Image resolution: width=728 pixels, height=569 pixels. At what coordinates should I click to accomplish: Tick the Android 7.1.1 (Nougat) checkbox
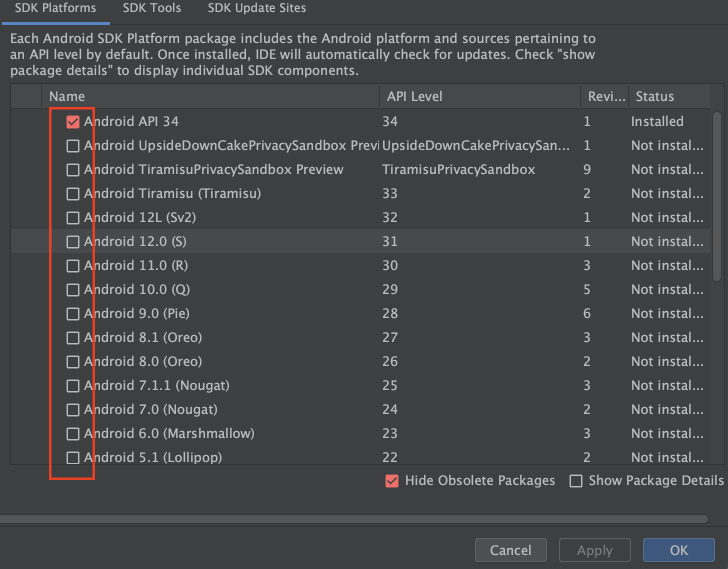point(73,386)
